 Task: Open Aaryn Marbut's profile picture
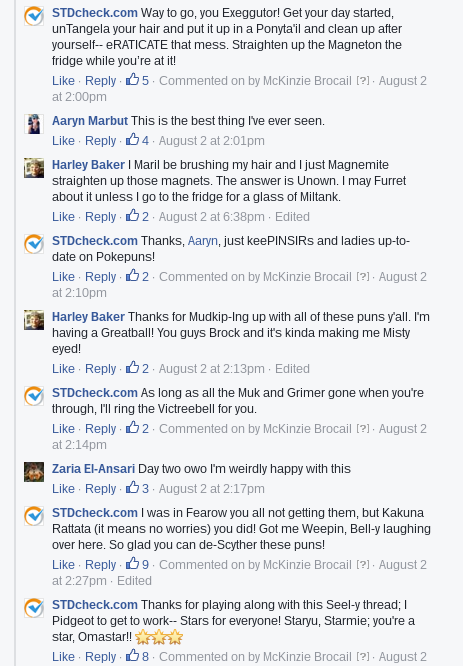point(34,124)
